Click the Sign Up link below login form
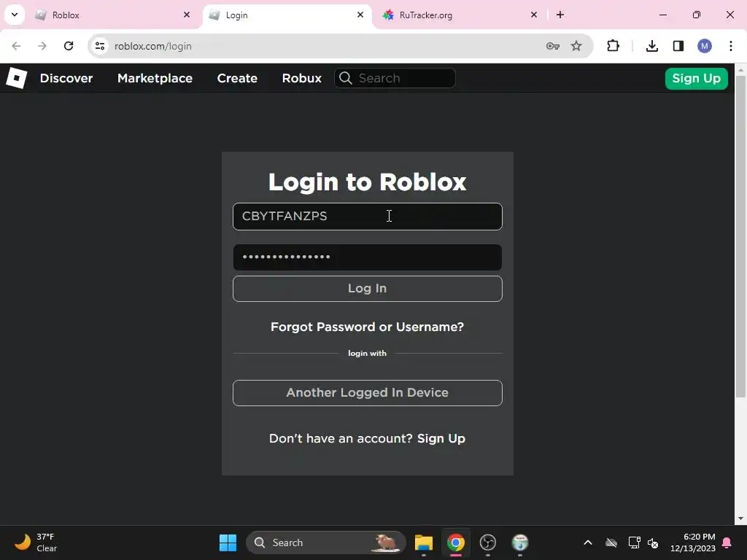 pyautogui.click(x=441, y=438)
